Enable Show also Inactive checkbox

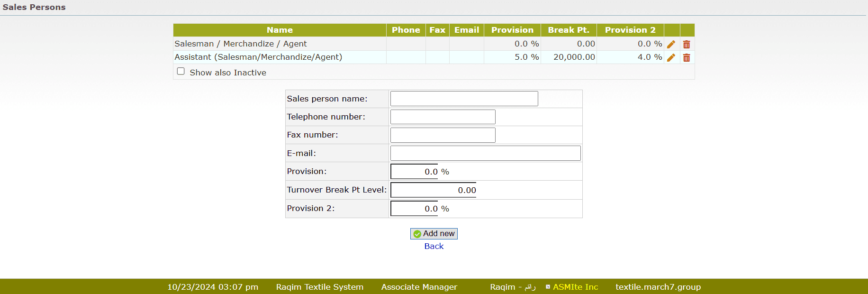pos(181,72)
